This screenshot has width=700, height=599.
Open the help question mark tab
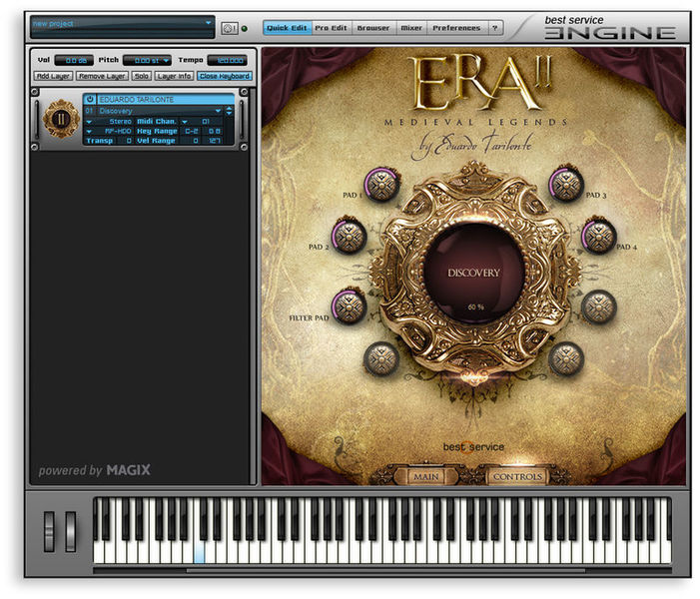tap(494, 28)
